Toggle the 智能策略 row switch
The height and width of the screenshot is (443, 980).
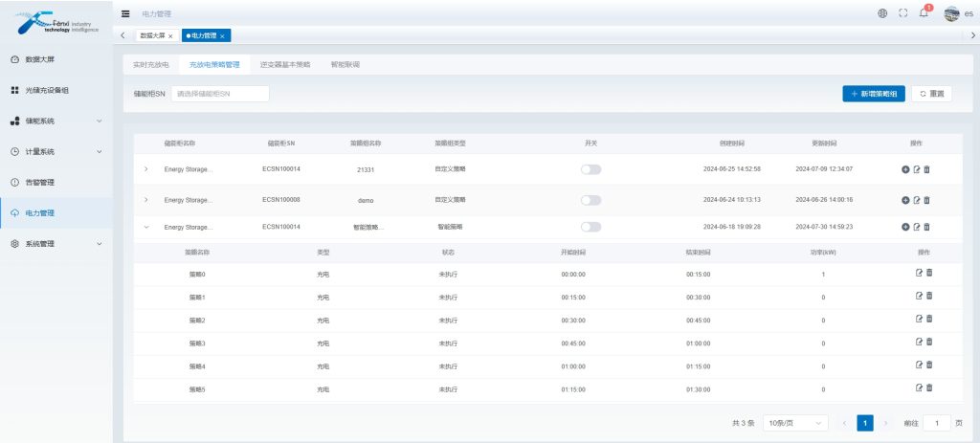point(590,227)
